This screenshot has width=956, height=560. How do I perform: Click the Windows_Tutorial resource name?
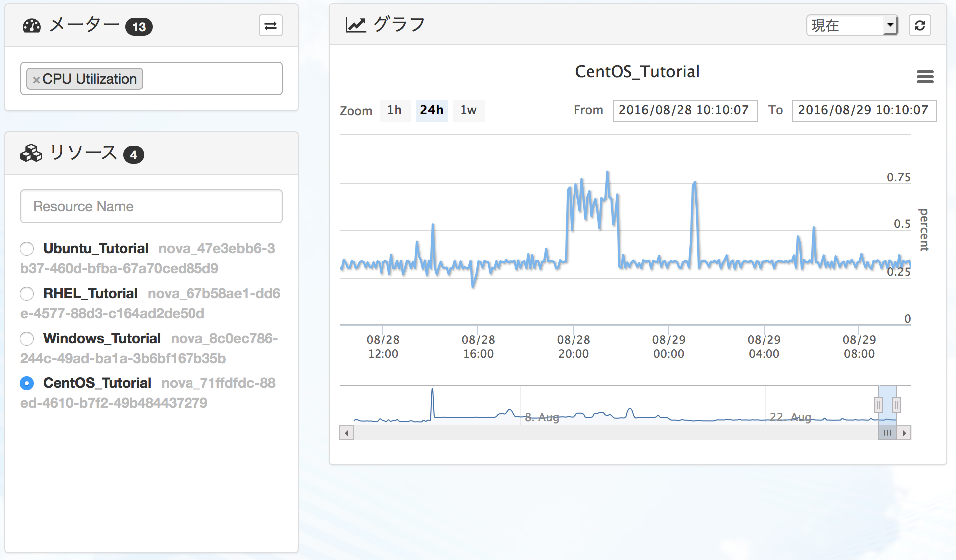click(102, 338)
